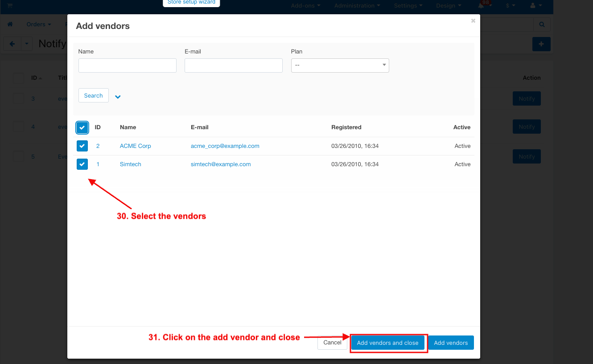Click Add vendors and close button

pyautogui.click(x=387, y=343)
